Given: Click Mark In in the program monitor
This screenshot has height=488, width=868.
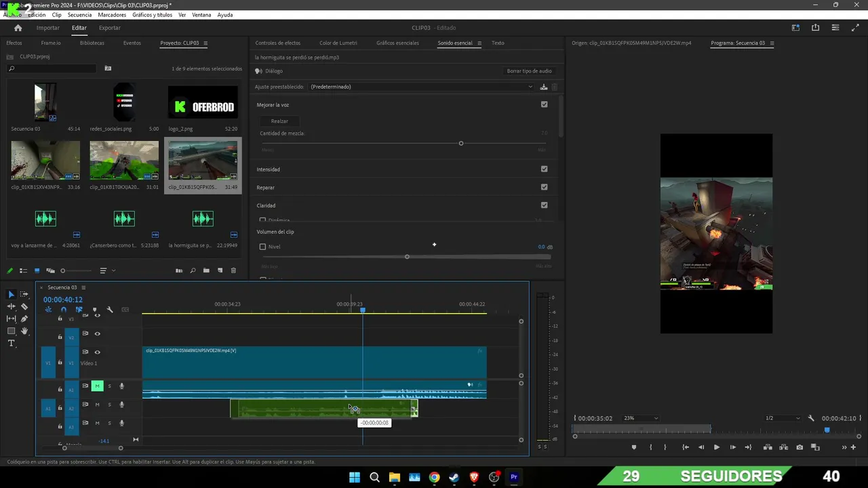Looking at the screenshot, I should click(650, 447).
